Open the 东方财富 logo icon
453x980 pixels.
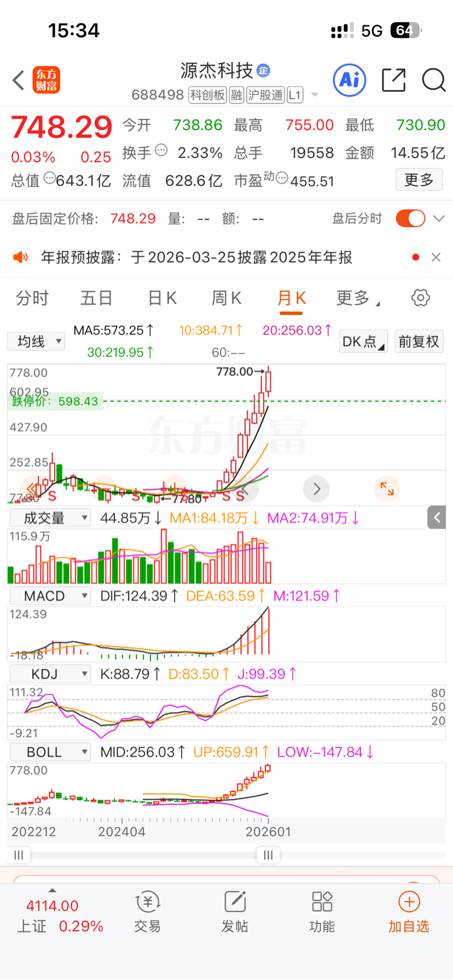[x=47, y=80]
